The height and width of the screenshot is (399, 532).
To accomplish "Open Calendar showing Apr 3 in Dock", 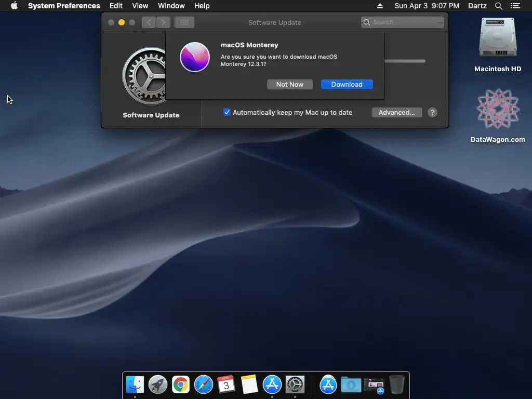I will pyautogui.click(x=227, y=384).
